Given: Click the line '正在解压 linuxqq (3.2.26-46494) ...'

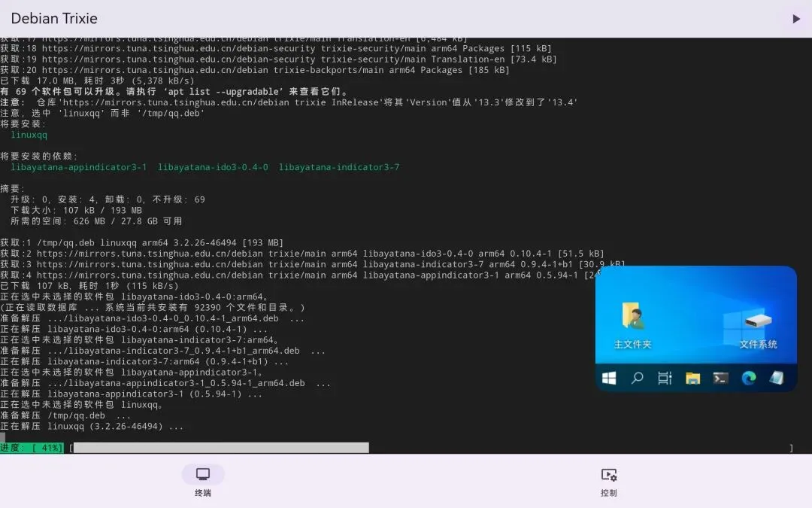Looking at the screenshot, I should 92,426.
